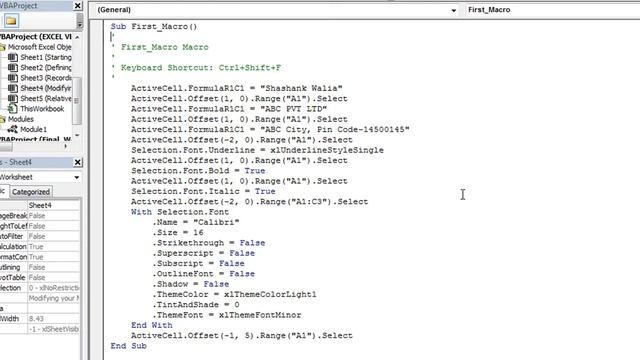Close the VBAProject explorer pane

pyautogui.click(x=78, y=6)
